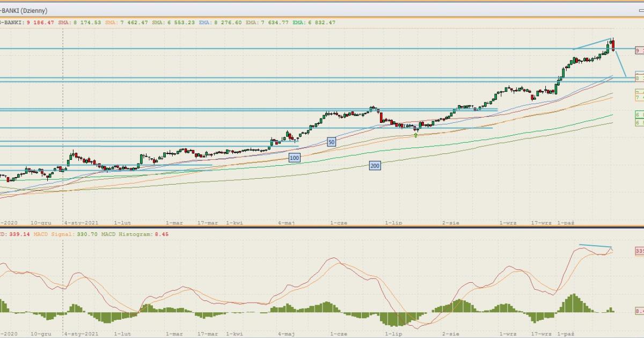644x338 pixels.
Task: Click the box label marked 100
Action: tap(294, 158)
